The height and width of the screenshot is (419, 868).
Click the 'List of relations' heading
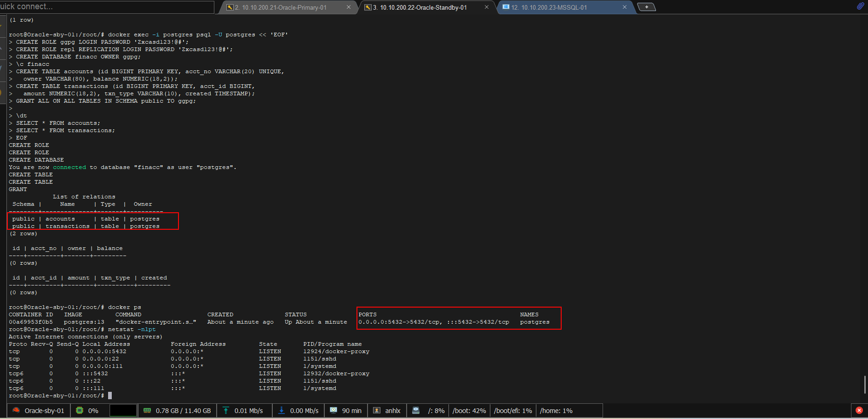(x=84, y=197)
